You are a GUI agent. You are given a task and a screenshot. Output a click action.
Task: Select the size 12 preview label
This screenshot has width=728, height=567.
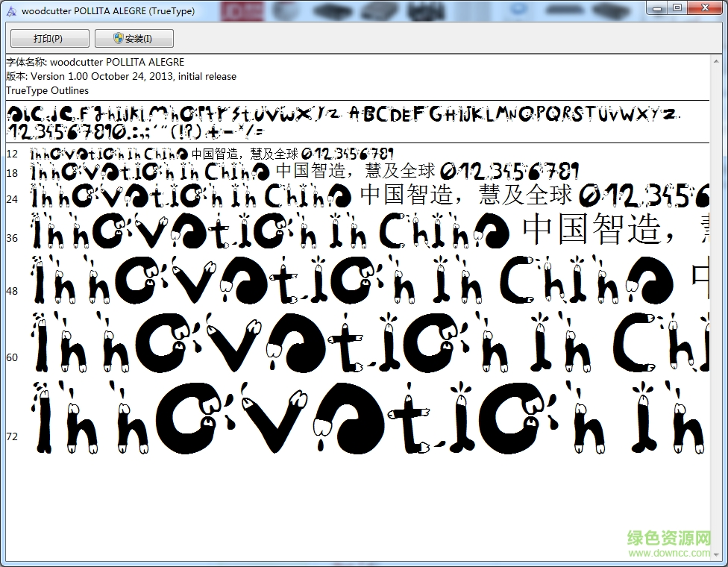[12, 154]
